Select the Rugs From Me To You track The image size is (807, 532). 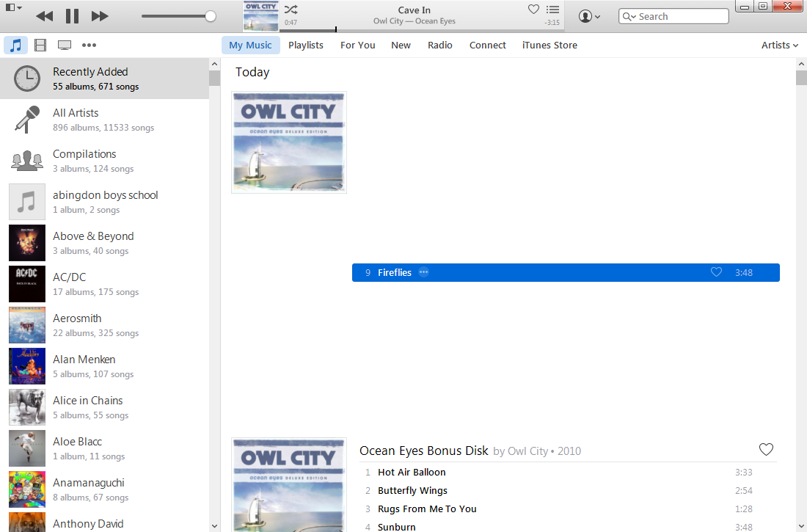tap(566, 509)
